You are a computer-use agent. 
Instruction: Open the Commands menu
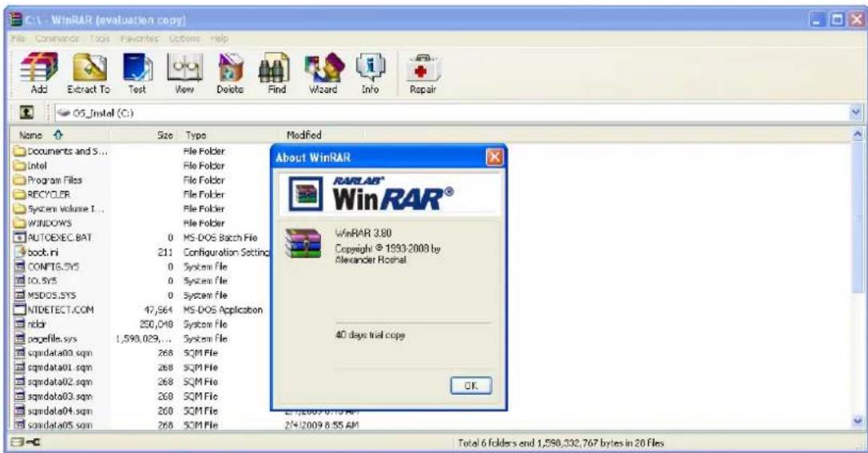pos(57,39)
